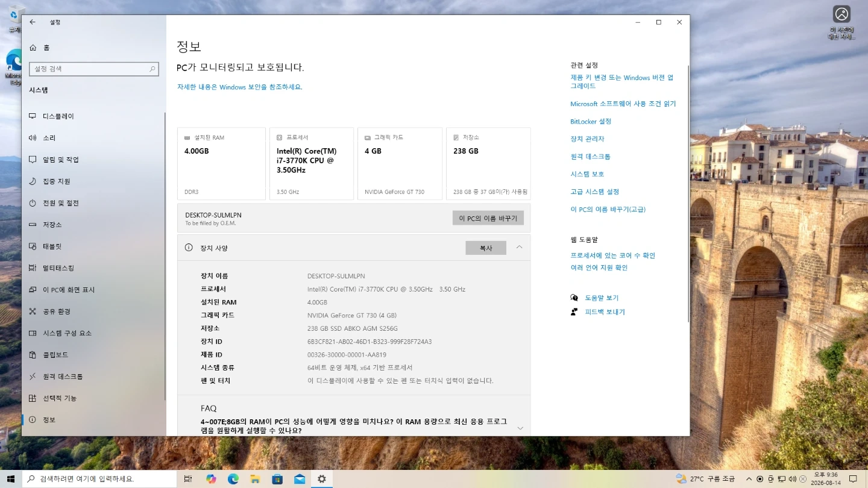Open Microsoft Store from the taskbar
This screenshot has height=488, width=868.
(277, 479)
